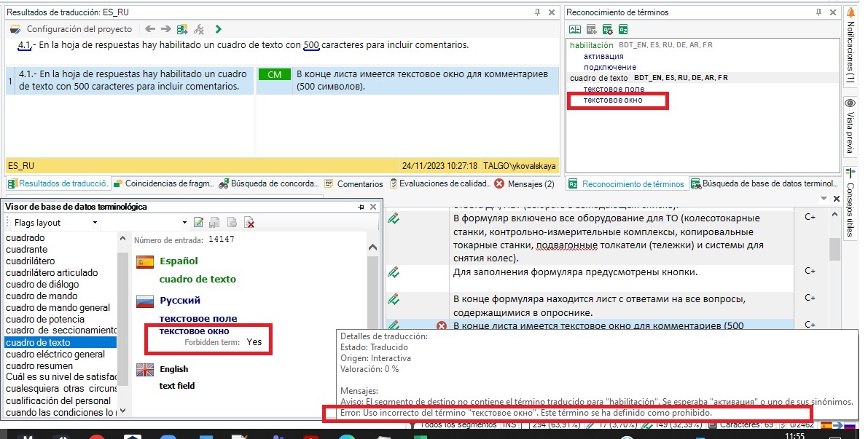Click 'активация' translation in recognition list
868x439 pixels.
coord(603,56)
